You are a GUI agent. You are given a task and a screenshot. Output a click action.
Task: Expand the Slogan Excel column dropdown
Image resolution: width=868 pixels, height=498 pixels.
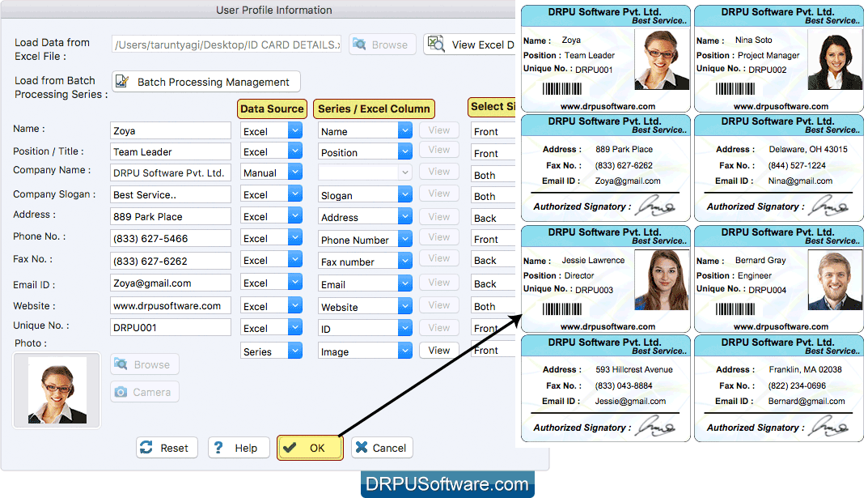[x=405, y=195]
